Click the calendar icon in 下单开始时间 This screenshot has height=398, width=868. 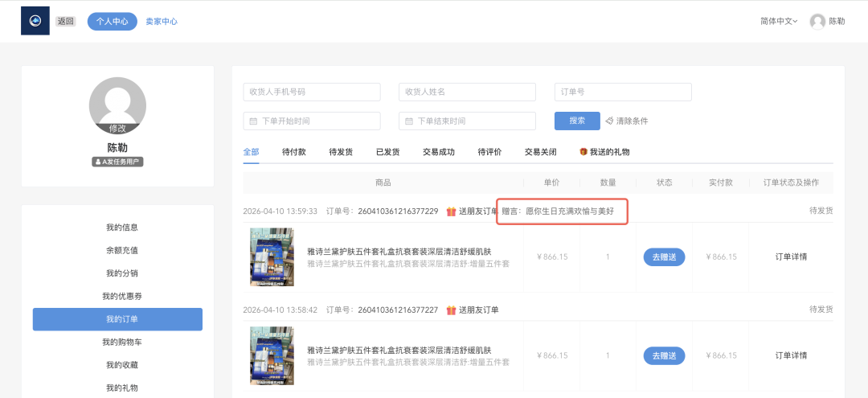click(253, 121)
